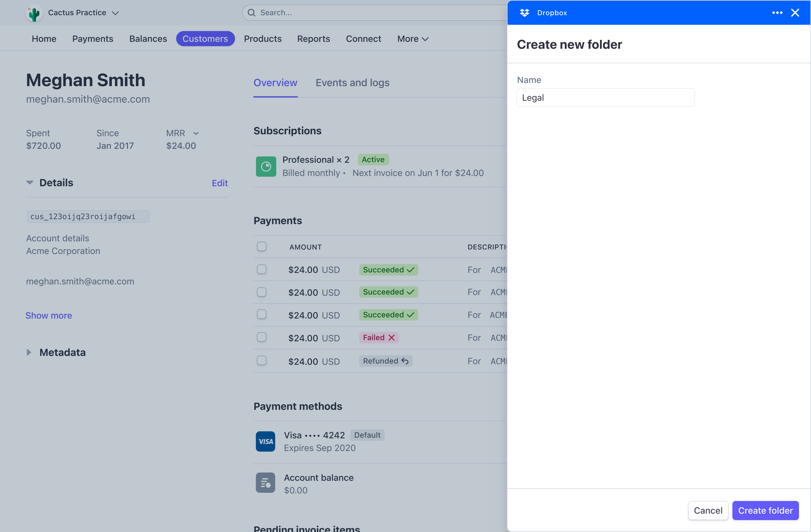Image resolution: width=811 pixels, height=532 pixels.
Task: Open the Cactus Practice workspace dropdown
Action: pyautogui.click(x=115, y=13)
